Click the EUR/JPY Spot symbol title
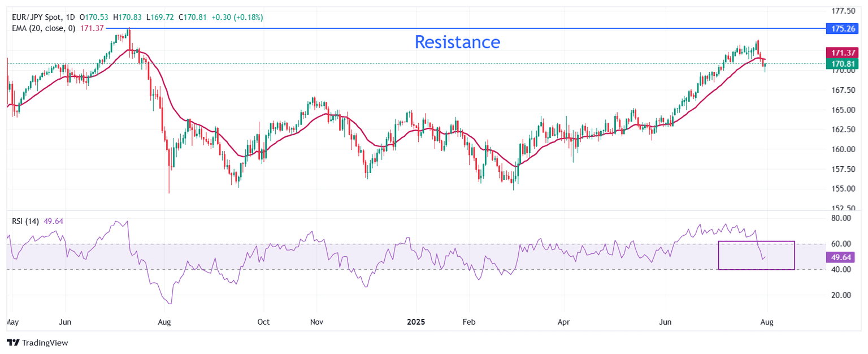This screenshot has height=354, width=868. 34,18
